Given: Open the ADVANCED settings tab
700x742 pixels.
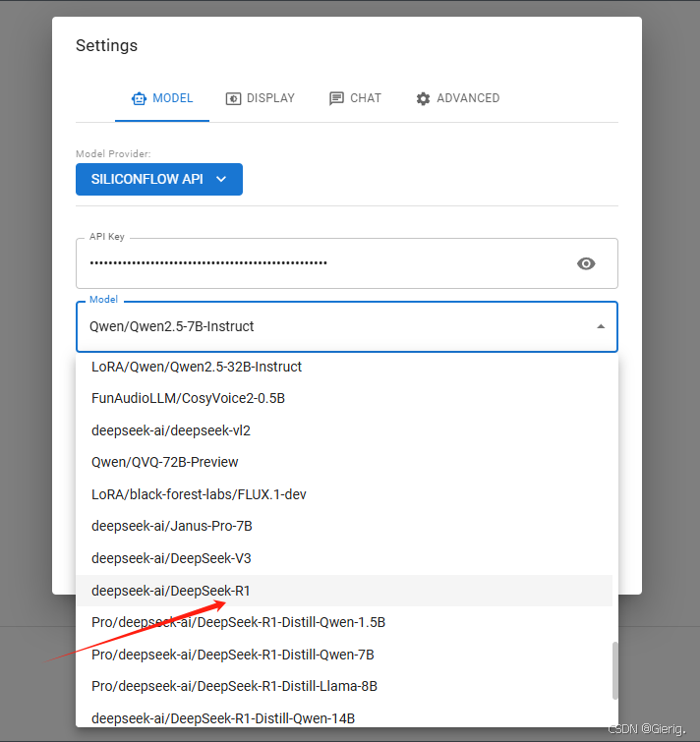Looking at the screenshot, I should tap(458, 98).
